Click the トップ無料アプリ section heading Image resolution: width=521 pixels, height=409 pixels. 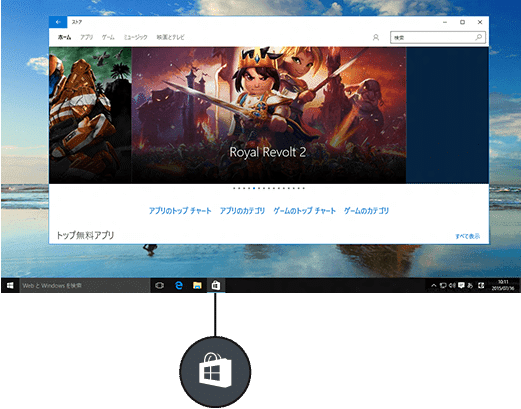[x=85, y=235]
